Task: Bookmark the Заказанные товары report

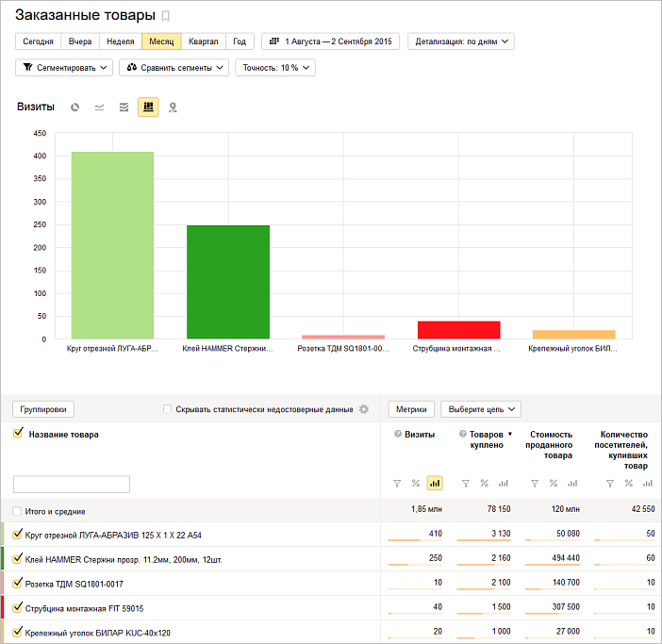Action: [x=166, y=16]
